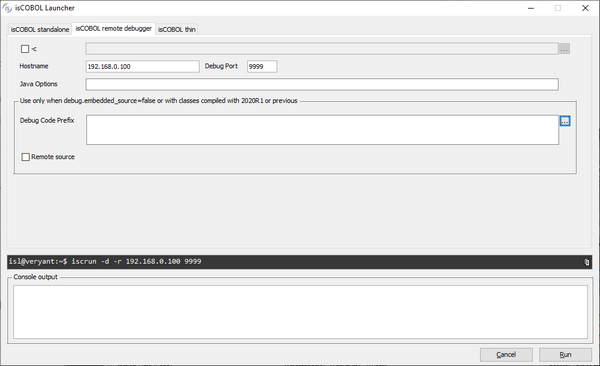Enable the -c checkbox
Screen dimensions: 600x366
[25, 49]
